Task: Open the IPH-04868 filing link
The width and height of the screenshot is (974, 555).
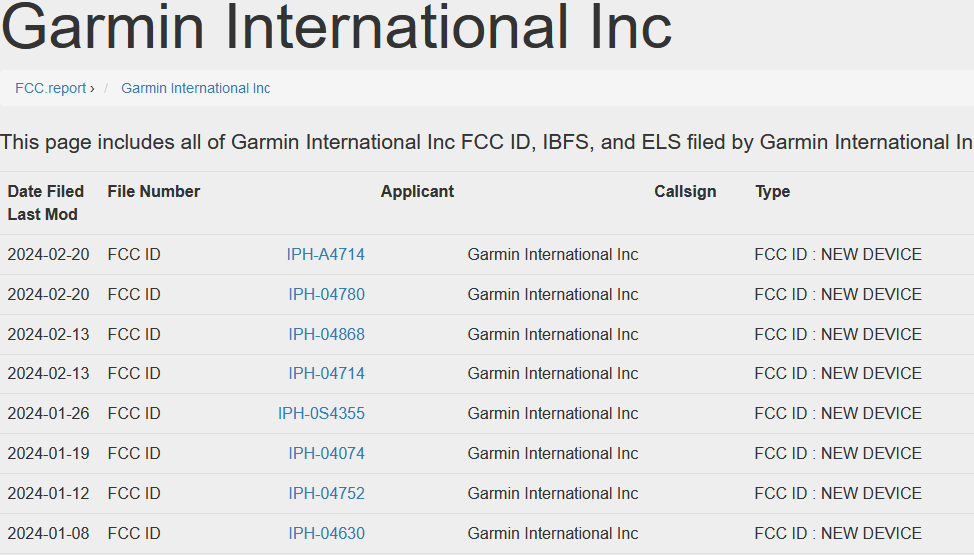Action: pyautogui.click(x=326, y=334)
